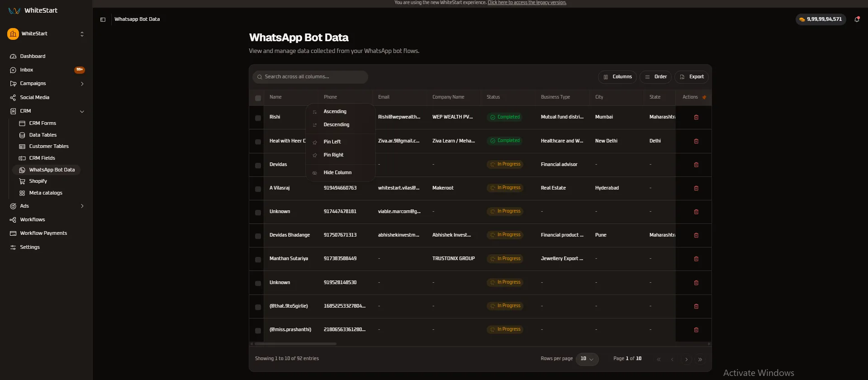Open the Columns visibility dropdown
The image size is (868, 380).
[x=617, y=77]
